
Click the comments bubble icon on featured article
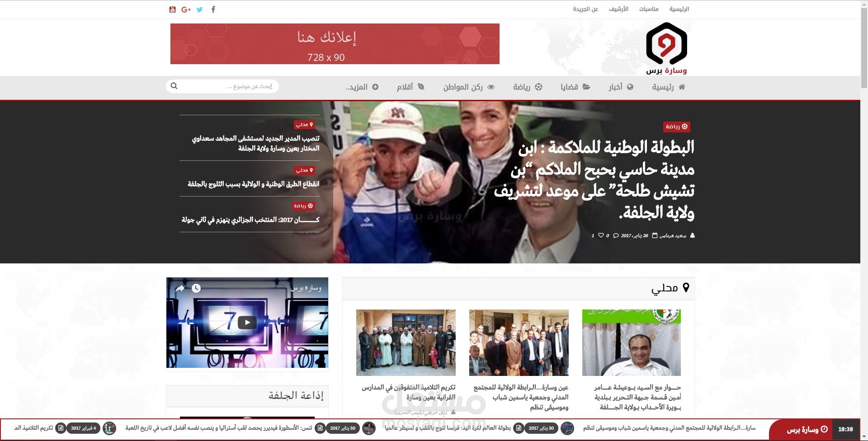pyautogui.click(x=616, y=235)
